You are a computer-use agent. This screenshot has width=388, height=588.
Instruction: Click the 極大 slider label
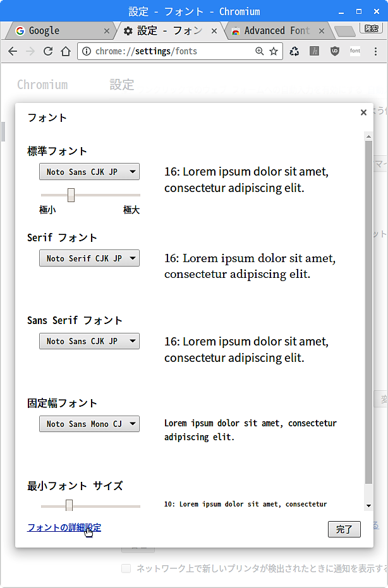pos(131,210)
